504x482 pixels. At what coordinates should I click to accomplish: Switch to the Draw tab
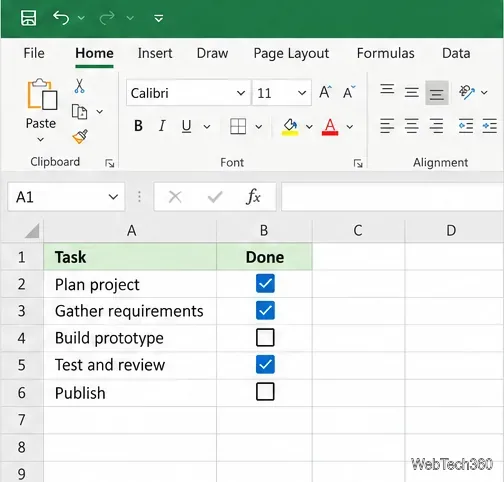coord(212,53)
